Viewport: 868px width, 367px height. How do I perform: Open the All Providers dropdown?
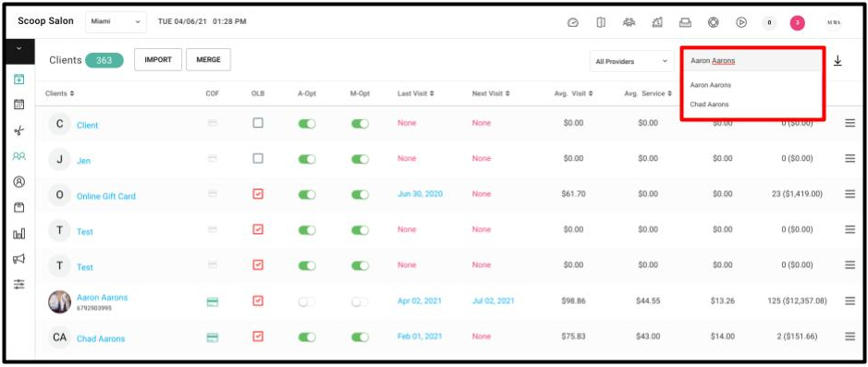[631, 61]
